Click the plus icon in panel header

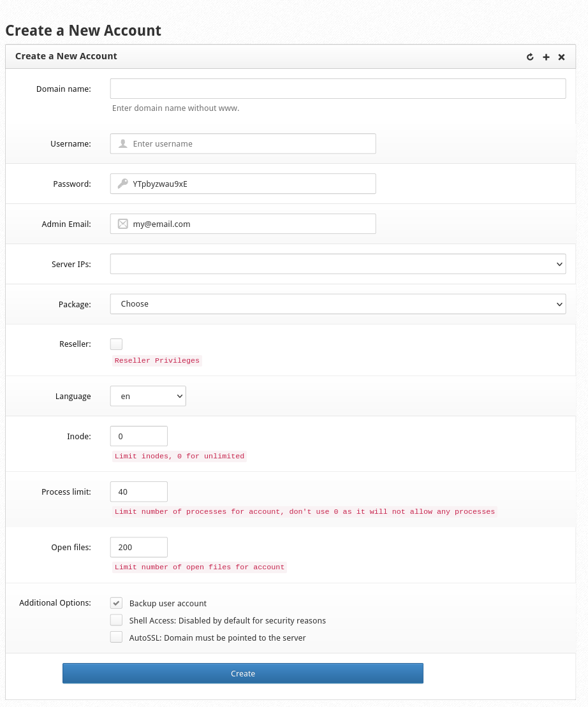point(546,57)
